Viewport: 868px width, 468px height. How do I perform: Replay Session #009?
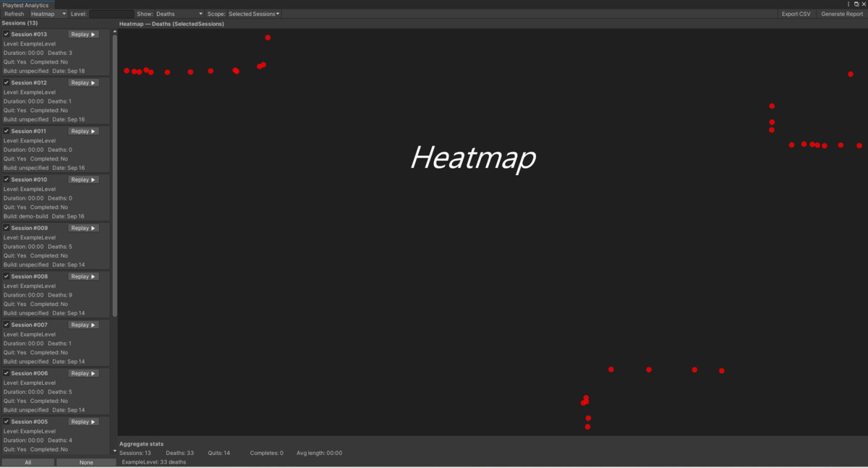point(83,228)
